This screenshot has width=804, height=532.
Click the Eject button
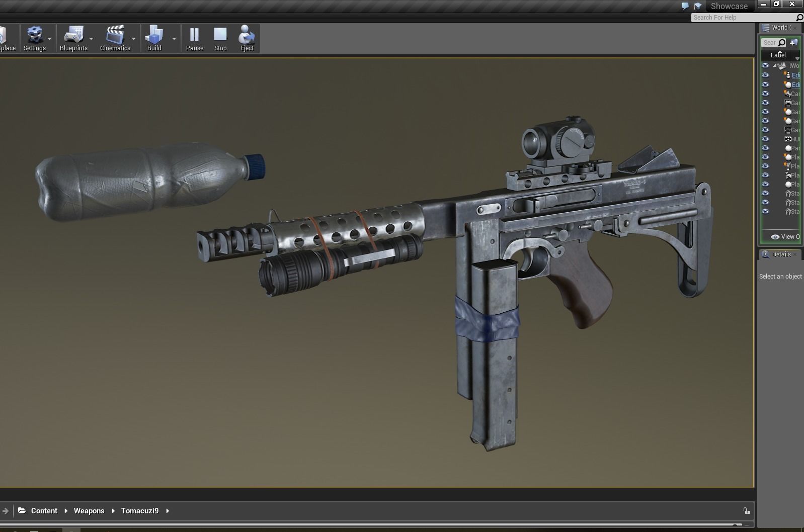[x=247, y=39]
